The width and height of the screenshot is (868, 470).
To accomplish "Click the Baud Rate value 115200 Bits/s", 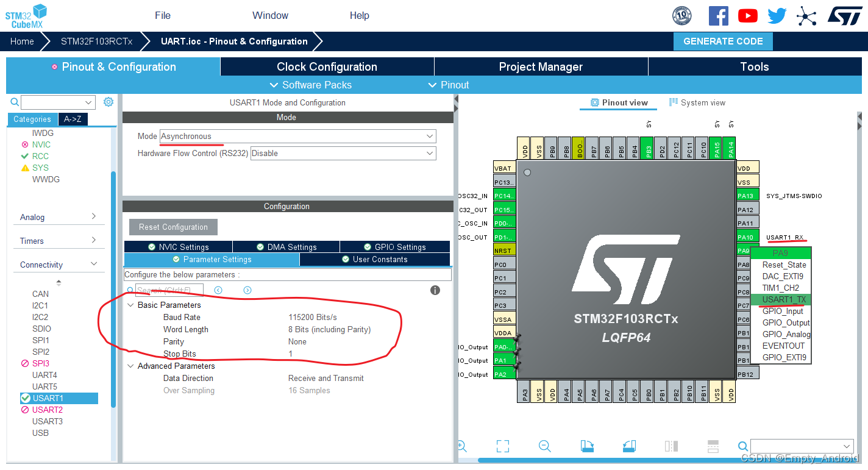I will pos(313,317).
